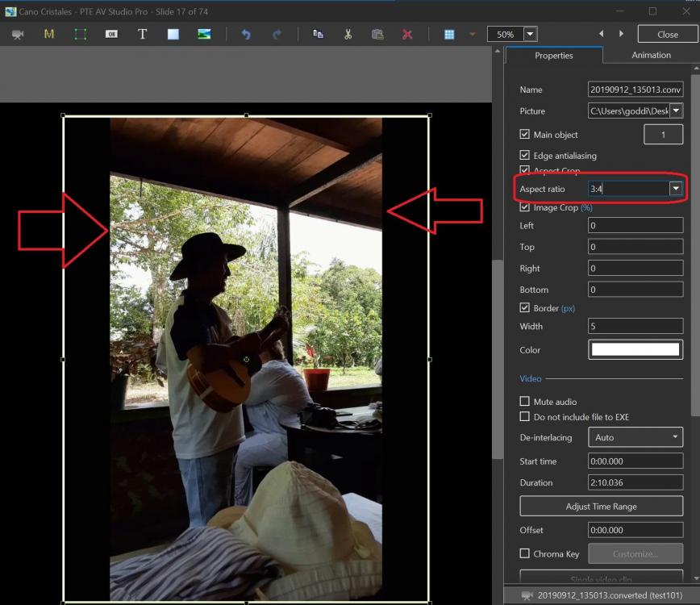Select the Mask tool icon

pyautogui.click(x=49, y=35)
